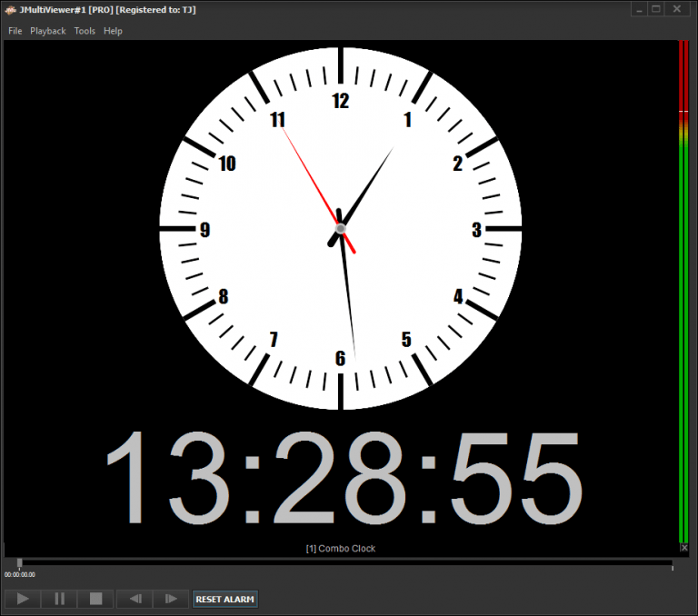Click the seek bar position handle
The image size is (698, 616).
pyautogui.click(x=20, y=563)
